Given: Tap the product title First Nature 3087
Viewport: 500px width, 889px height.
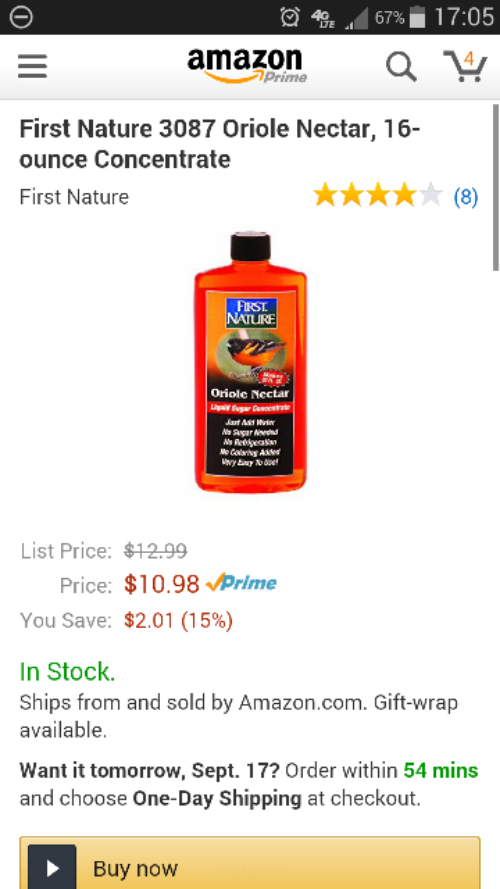Looking at the screenshot, I should click(219, 144).
